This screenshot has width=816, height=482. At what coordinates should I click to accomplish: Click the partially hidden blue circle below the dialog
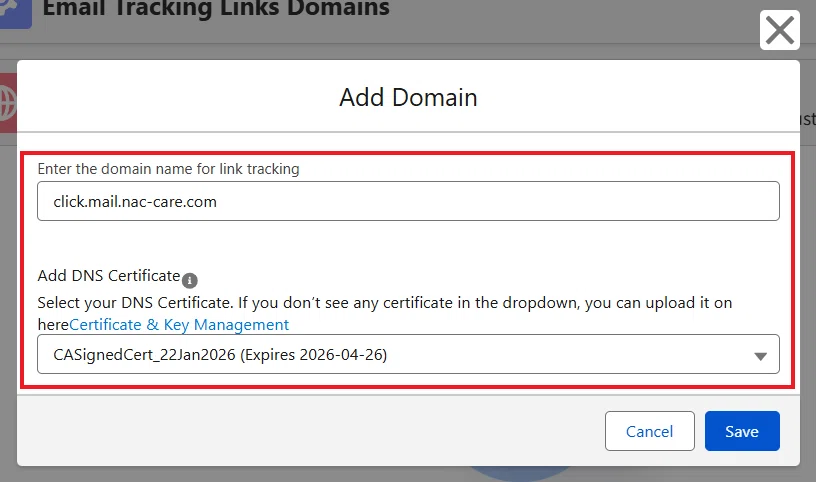[x=520, y=473]
